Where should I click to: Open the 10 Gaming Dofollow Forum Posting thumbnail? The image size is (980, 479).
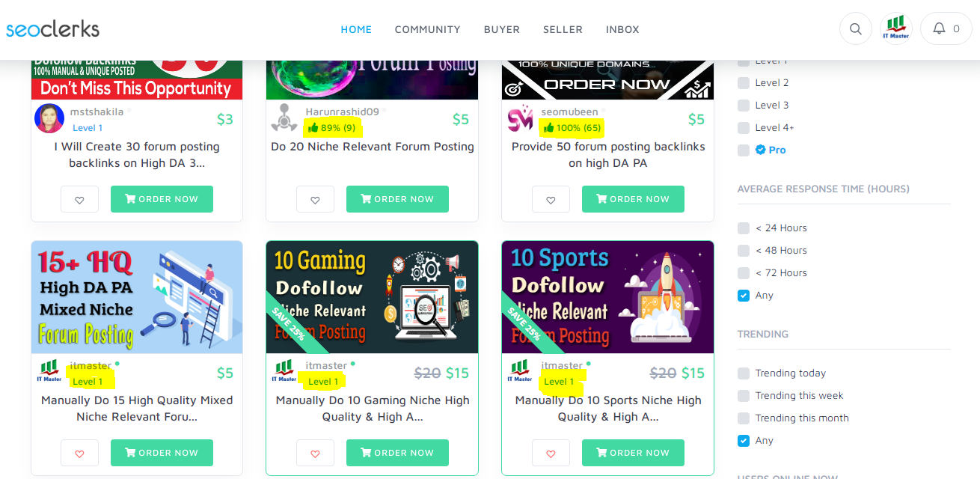(373, 297)
